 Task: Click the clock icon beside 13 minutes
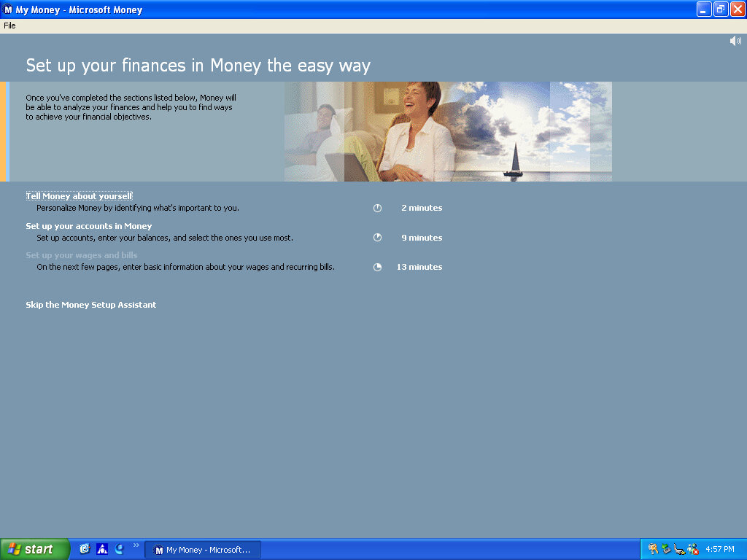[378, 268]
